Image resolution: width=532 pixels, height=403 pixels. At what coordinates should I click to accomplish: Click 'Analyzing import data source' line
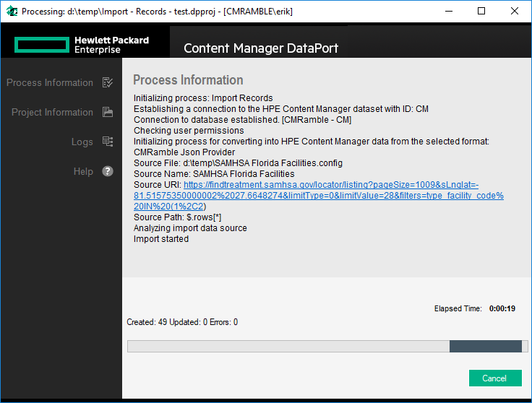[x=190, y=228]
